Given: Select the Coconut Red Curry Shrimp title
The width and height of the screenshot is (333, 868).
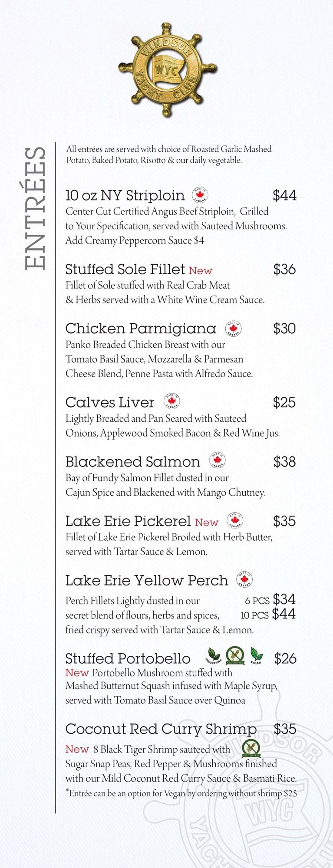Looking at the screenshot, I should coord(161,729).
